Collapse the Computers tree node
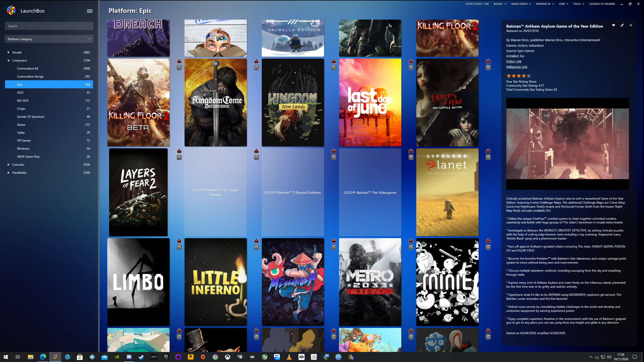Viewport: 644px width, 362px height. [x=9, y=61]
